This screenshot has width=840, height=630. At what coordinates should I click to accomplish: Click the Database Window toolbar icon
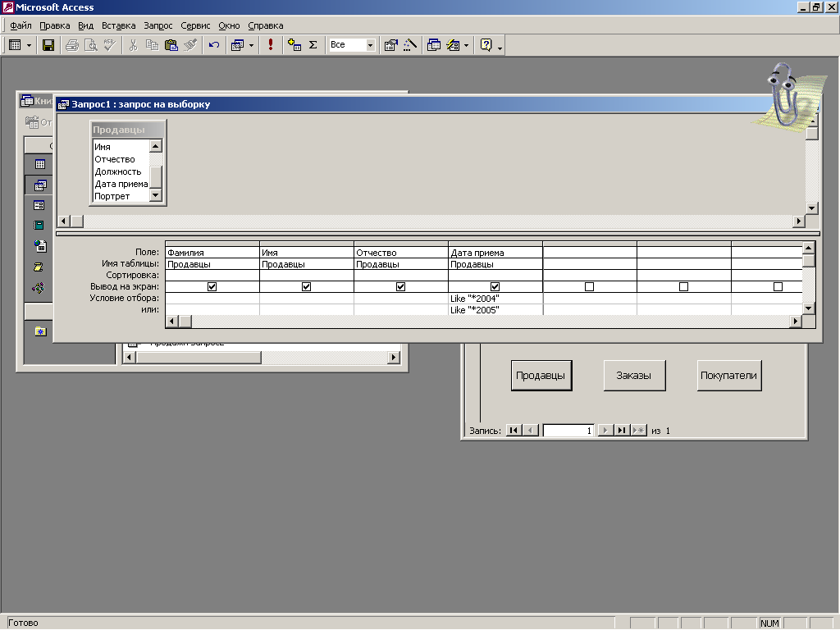[434, 45]
